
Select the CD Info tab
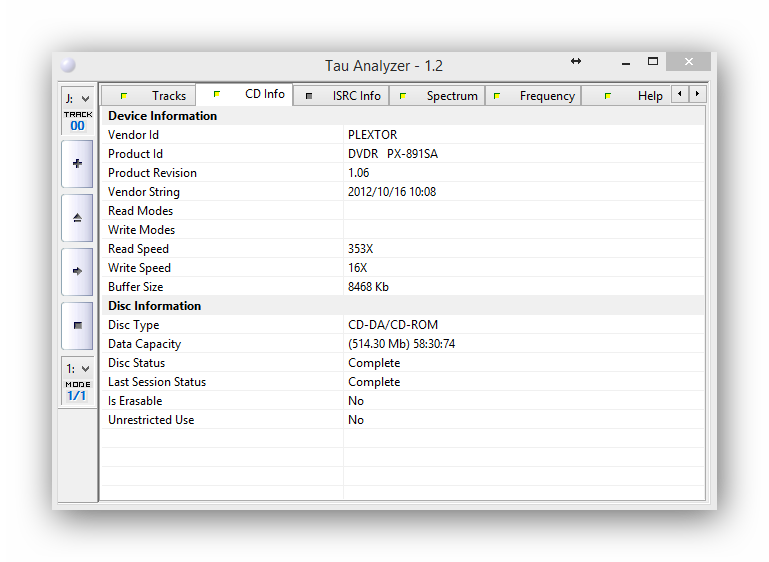pyautogui.click(x=251, y=94)
